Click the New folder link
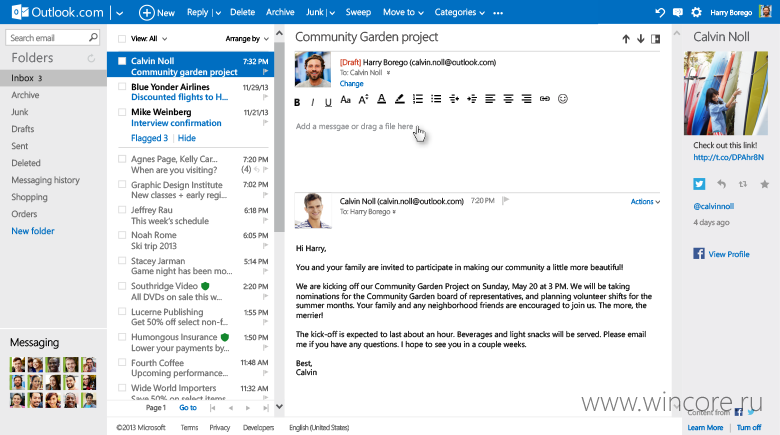Viewport: 780px width, 435px height. coord(33,231)
